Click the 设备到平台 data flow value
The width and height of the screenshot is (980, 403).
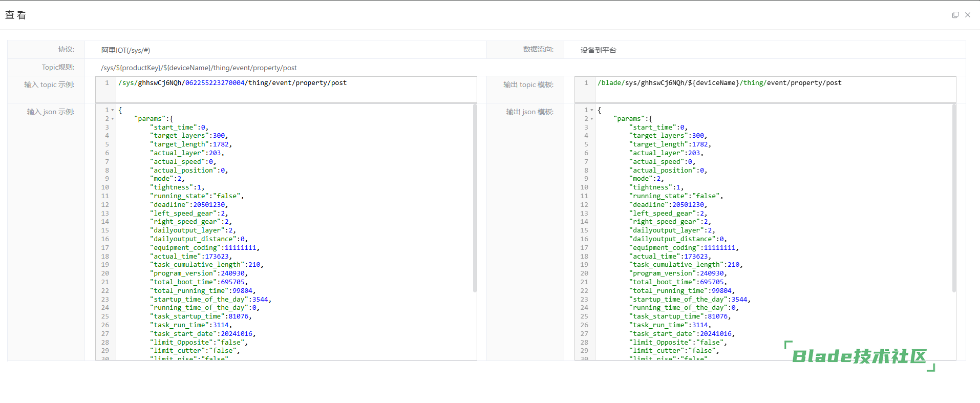598,50
